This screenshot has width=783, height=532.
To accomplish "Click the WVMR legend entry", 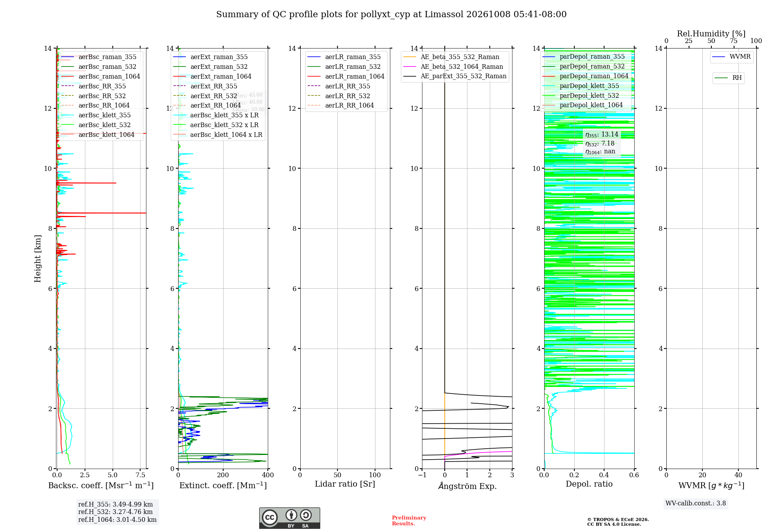I will 732,57.
